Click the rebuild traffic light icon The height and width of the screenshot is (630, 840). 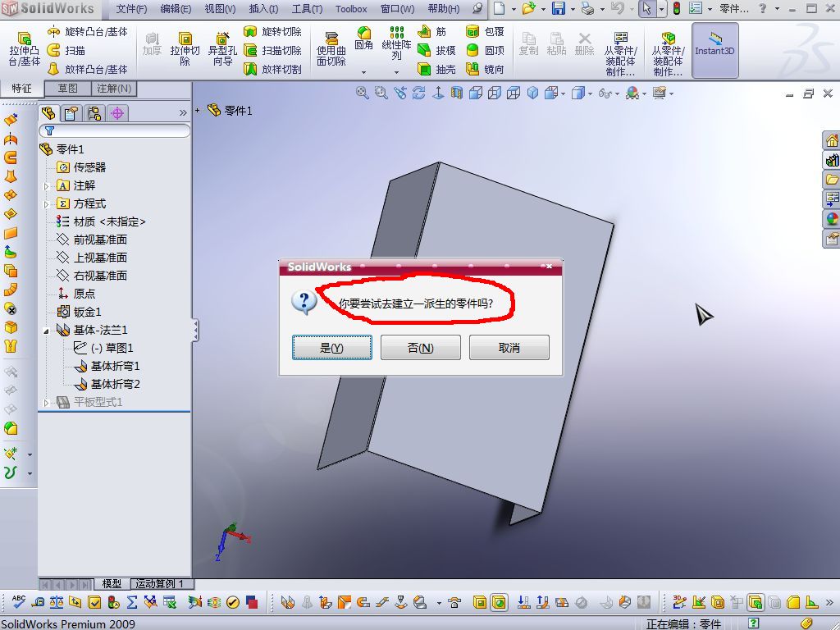click(x=677, y=8)
